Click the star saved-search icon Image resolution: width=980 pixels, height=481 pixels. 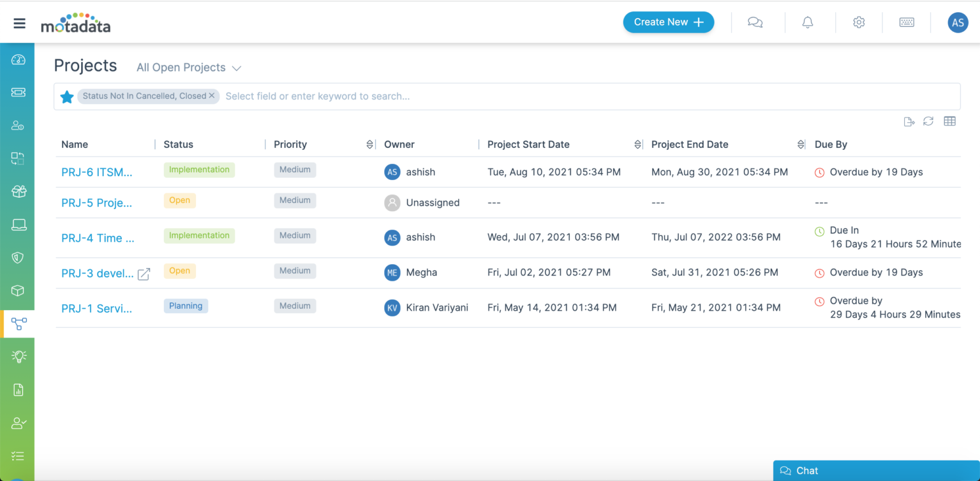[67, 97]
